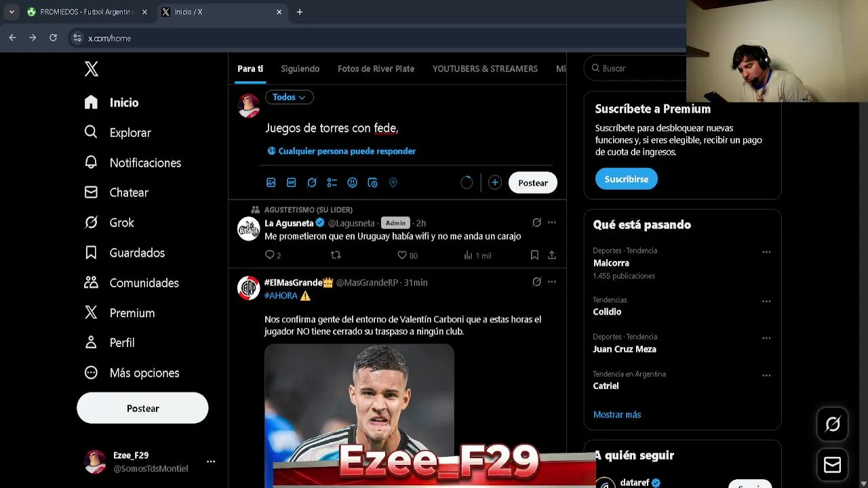Open Más opciones menu
Viewport: 868px width, 488px height.
click(132, 373)
